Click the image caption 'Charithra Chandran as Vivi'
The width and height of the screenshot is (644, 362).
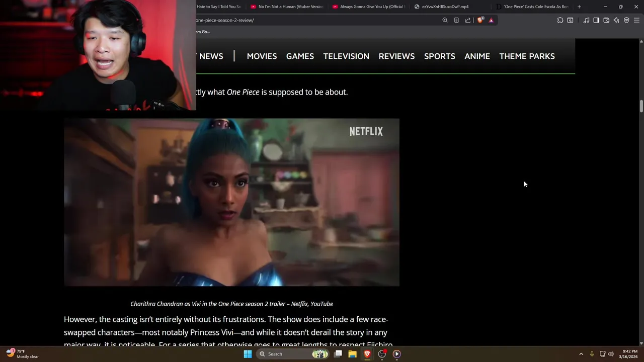pyautogui.click(x=231, y=304)
